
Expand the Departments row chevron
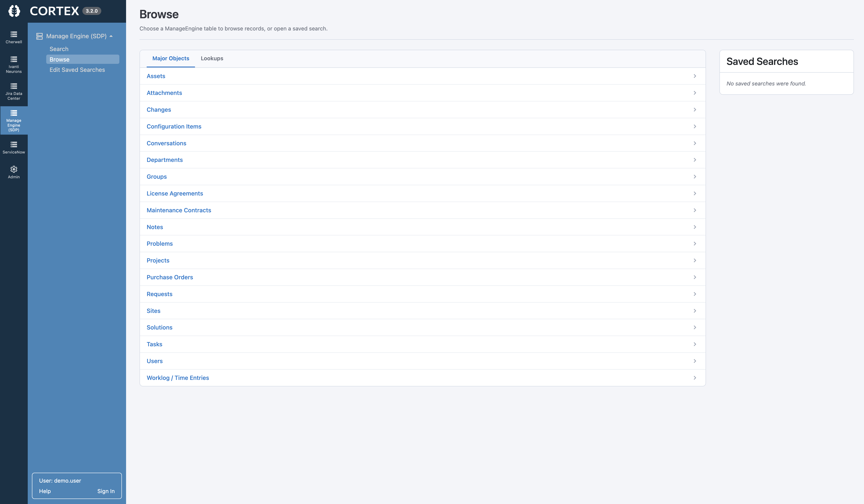[x=695, y=160]
